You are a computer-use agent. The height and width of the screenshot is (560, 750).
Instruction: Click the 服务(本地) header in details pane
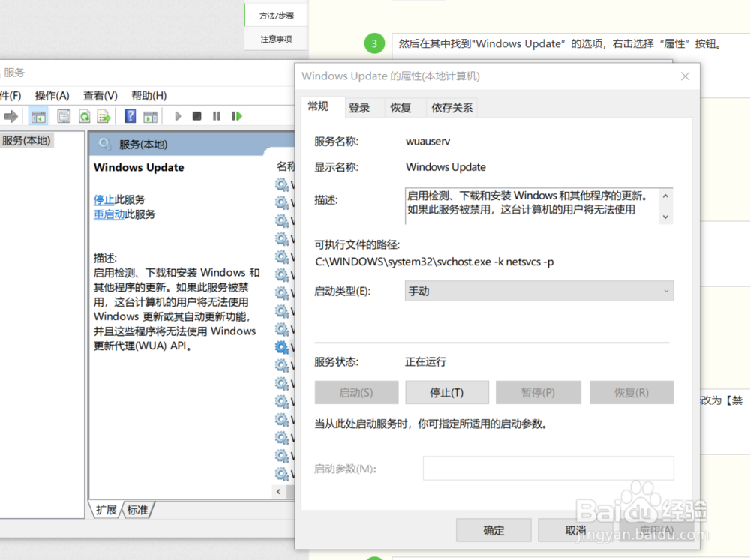coord(143,145)
